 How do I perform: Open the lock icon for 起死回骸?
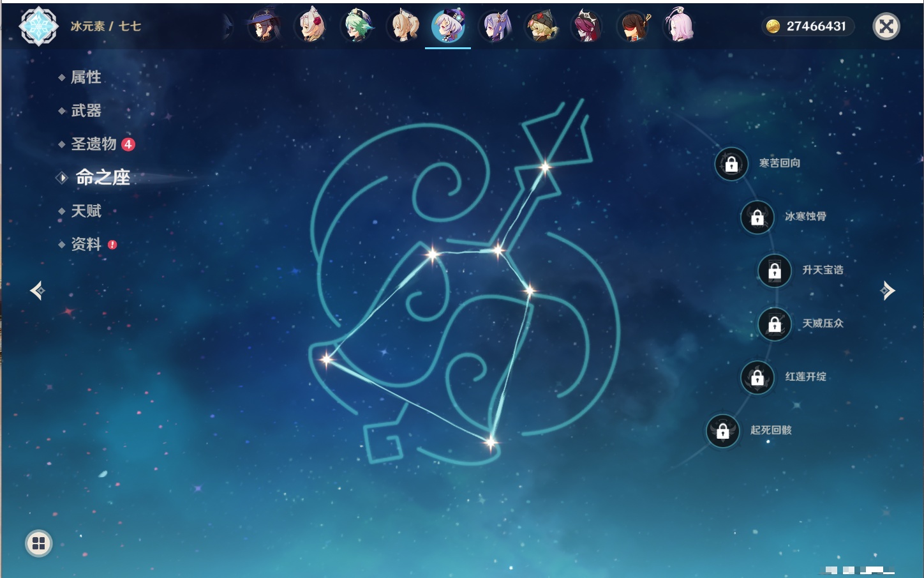[723, 431]
